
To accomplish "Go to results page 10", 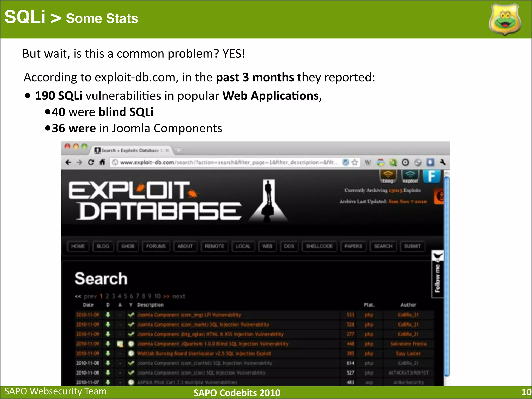I will [x=157, y=296].
